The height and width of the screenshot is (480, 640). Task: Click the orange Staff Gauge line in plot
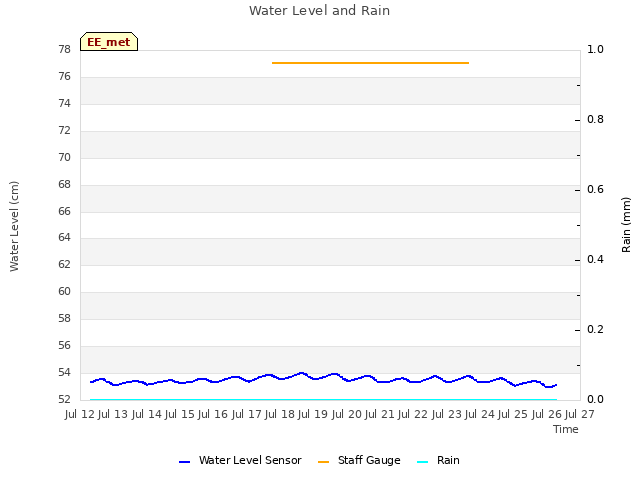[370, 63]
